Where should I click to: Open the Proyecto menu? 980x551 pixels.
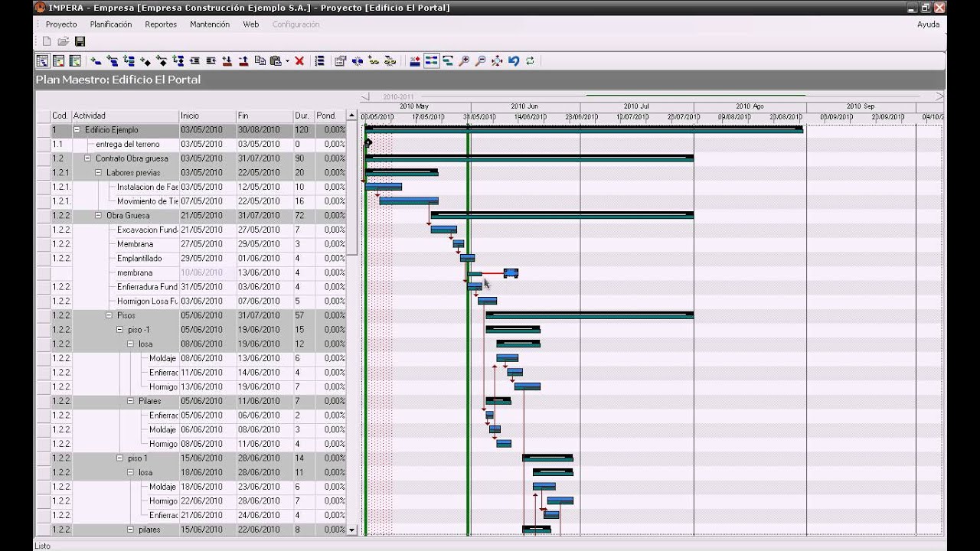61,24
